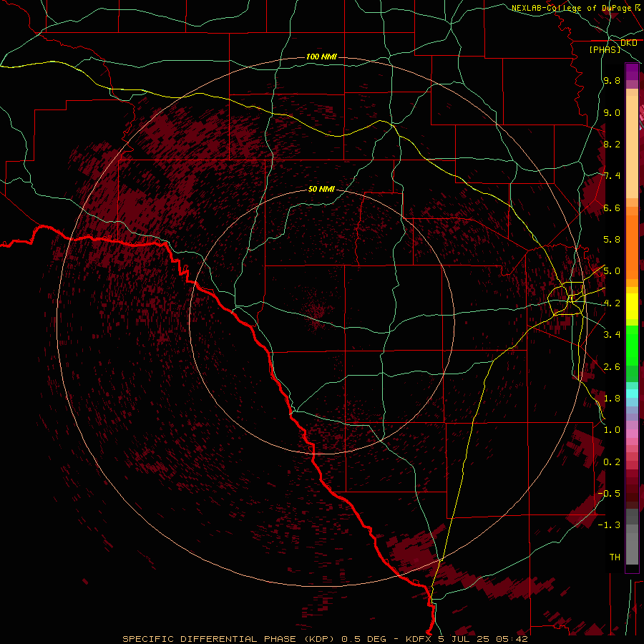Pick the yellow band of the color bar
The width and height of the screenshot is (644, 644).
tap(632, 306)
